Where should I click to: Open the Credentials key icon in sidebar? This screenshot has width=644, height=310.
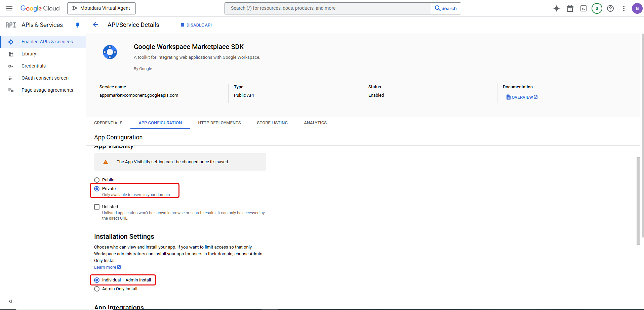point(11,66)
